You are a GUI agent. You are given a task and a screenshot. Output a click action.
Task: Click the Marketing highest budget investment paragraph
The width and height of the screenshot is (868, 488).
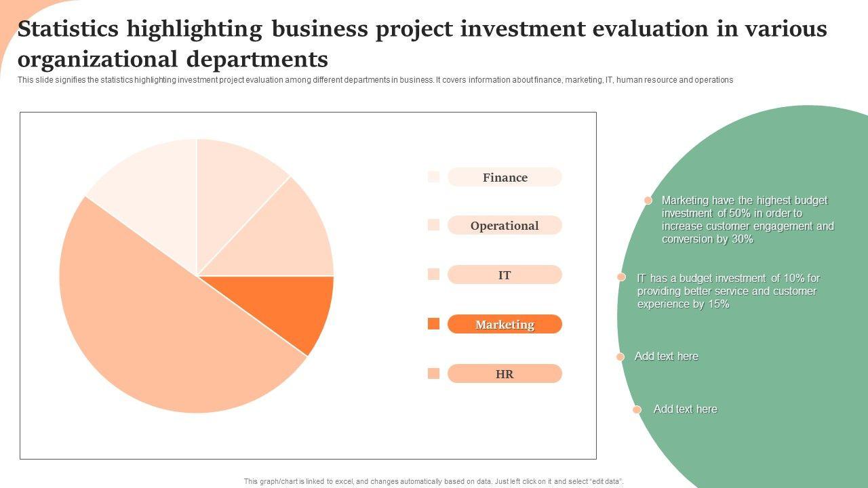(x=747, y=220)
